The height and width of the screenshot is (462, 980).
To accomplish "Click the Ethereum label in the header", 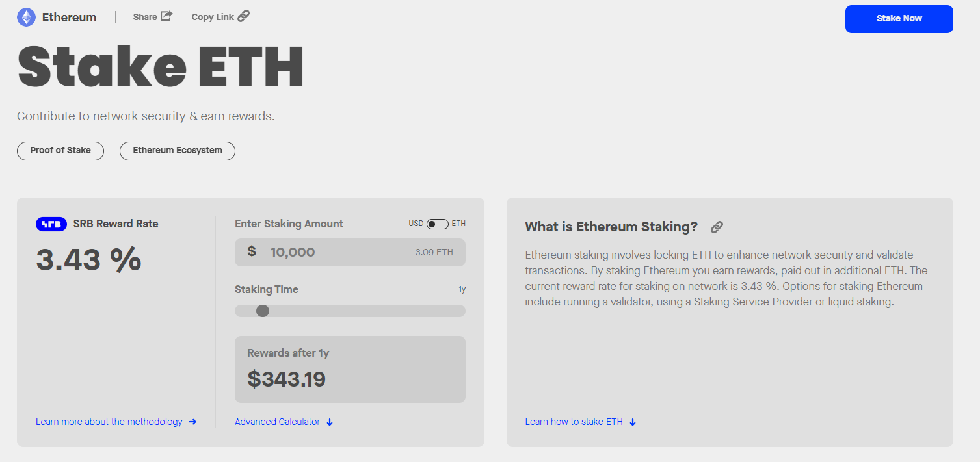I will (69, 17).
